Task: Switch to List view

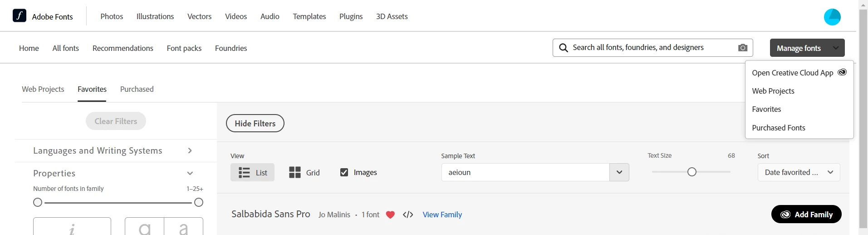Action: [x=252, y=172]
